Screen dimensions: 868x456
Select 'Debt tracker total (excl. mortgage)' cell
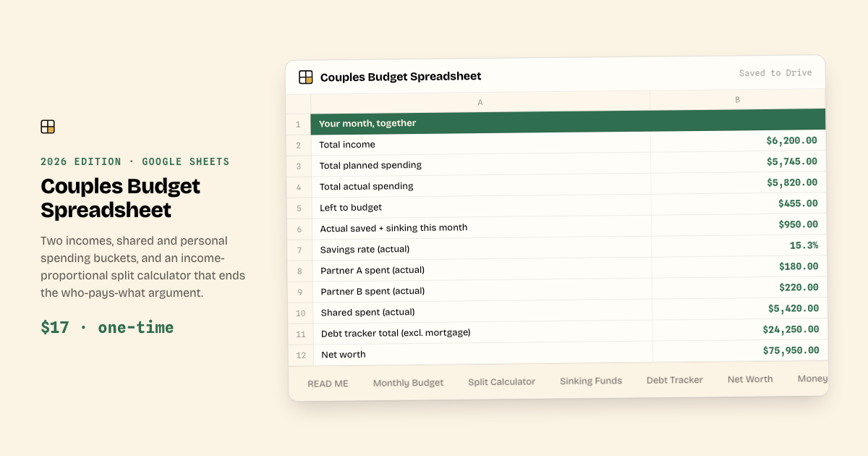(484, 333)
